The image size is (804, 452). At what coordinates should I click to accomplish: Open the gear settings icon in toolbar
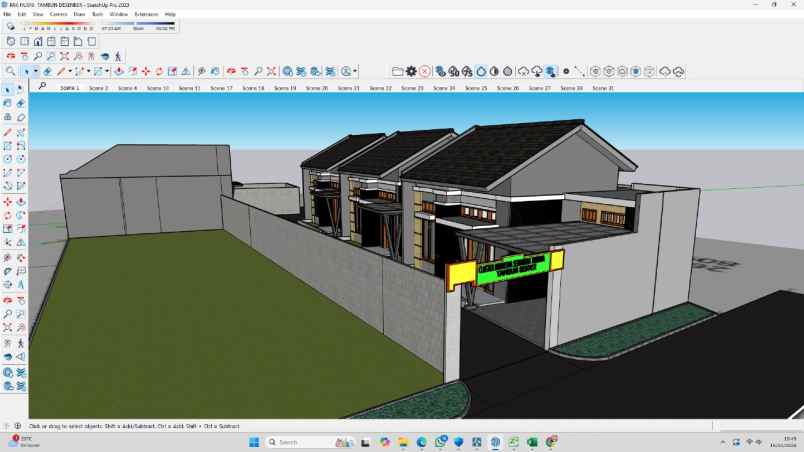click(411, 72)
